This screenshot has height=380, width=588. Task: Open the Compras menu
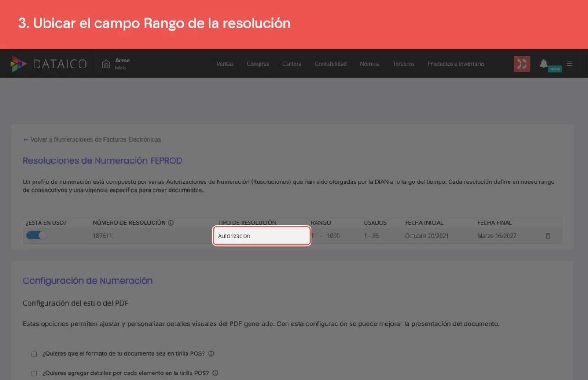click(258, 64)
